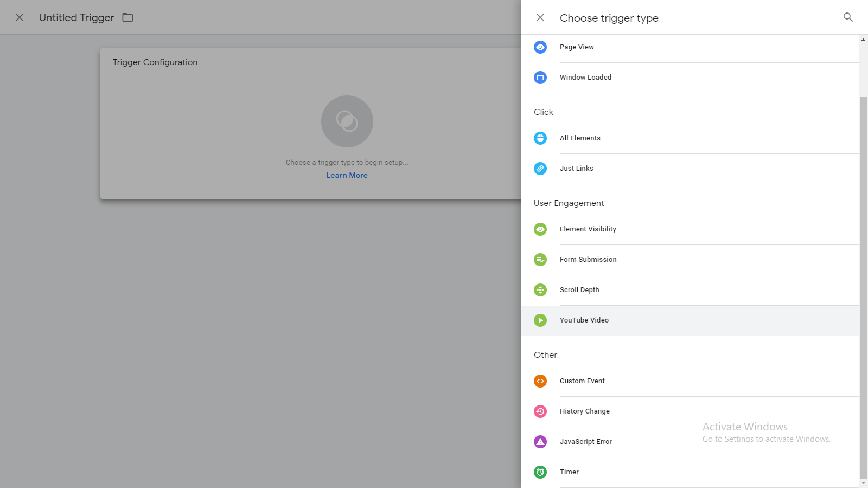This screenshot has width=868, height=490.
Task: Close the Untitled Trigger editor
Action: 20,17
